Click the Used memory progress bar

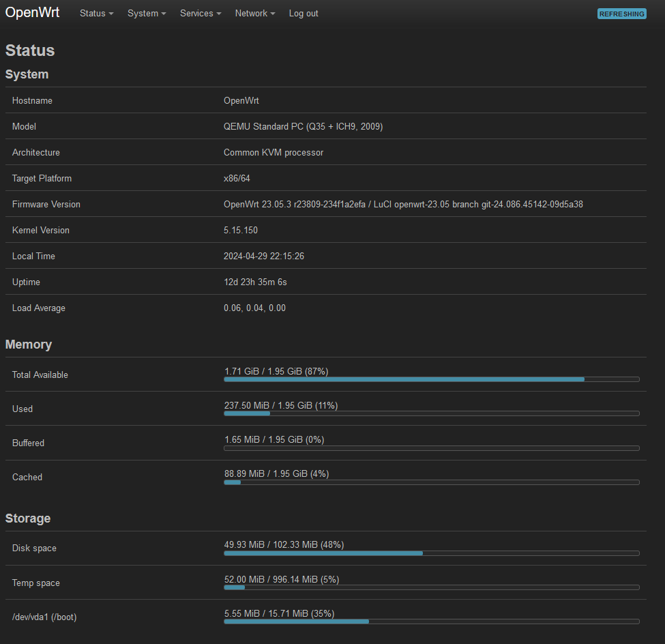pyautogui.click(x=431, y=413)
